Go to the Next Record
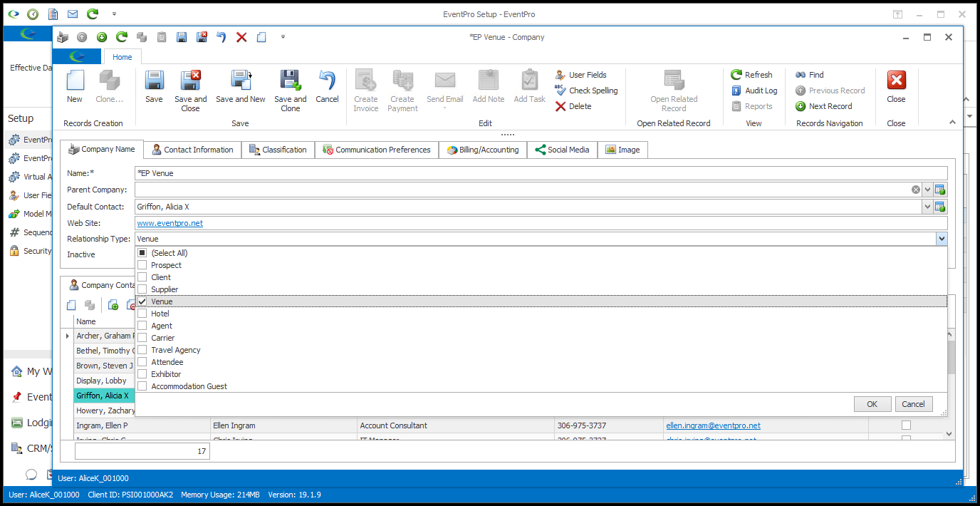The width and height of the screenshot is (980, 506). point(824,106)
